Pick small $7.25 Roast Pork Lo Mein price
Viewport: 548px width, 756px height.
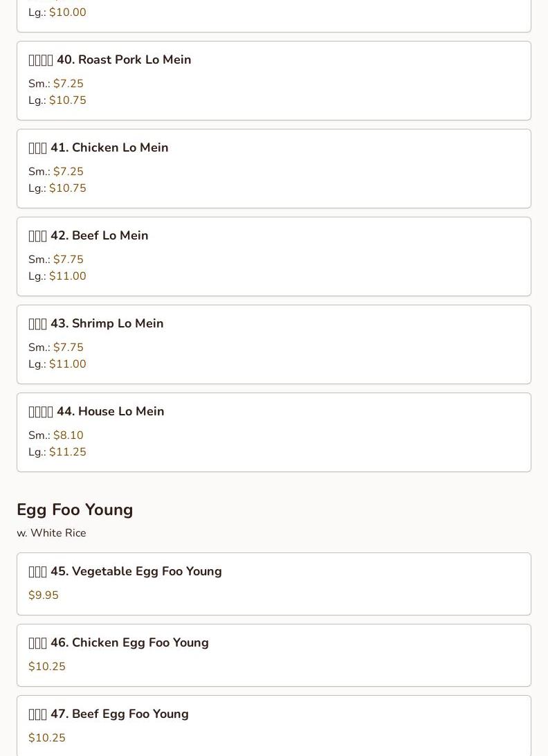68,84
